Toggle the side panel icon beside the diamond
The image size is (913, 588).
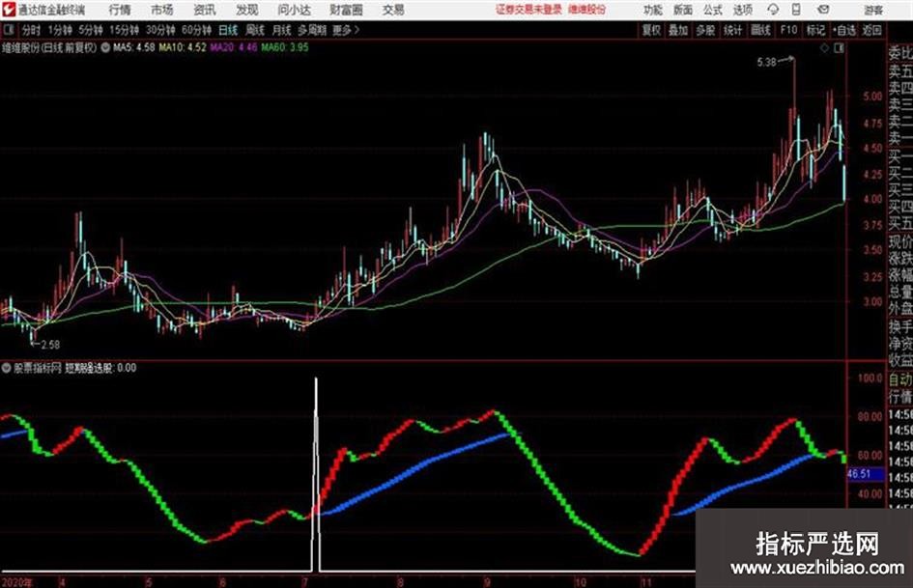click(839, 48)
